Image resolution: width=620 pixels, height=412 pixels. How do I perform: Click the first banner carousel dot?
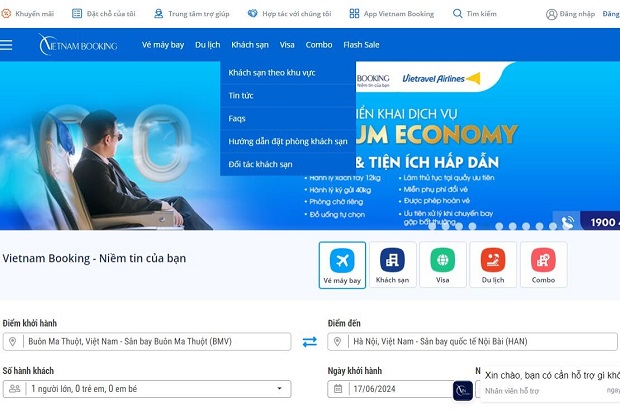pyautogui.click(x=432, y=226)
